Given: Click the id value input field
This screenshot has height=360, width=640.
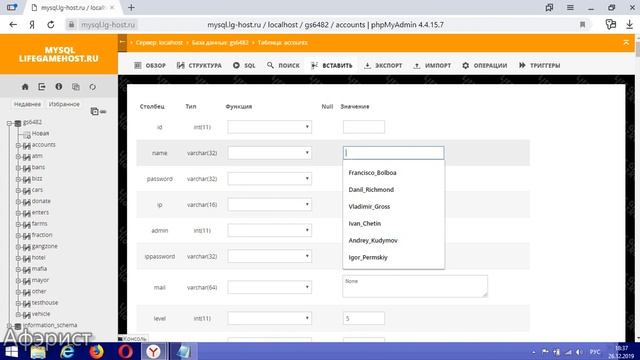Looking at the screenshot, I should coord(364,127).
